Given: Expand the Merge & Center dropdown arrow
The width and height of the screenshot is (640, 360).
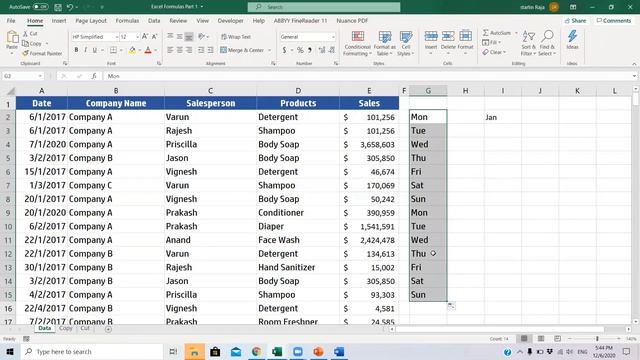Looking at the screenshot, I should point(270,50).
